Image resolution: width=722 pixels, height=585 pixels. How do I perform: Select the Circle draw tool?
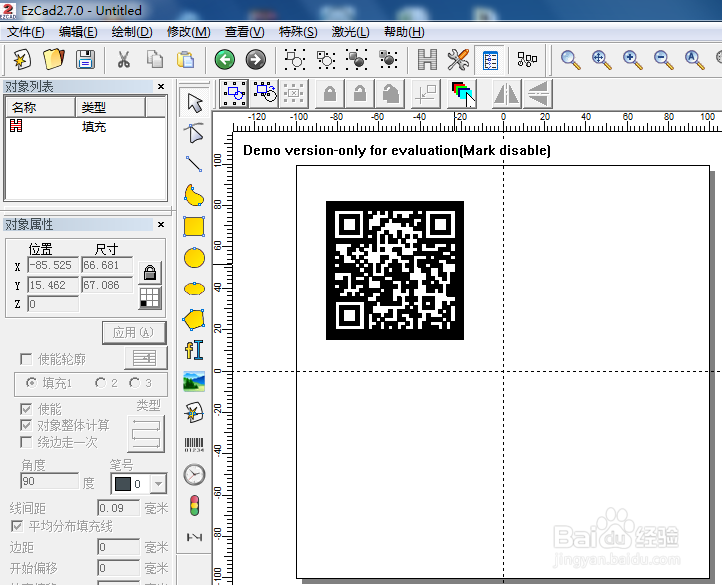(194, 257)
